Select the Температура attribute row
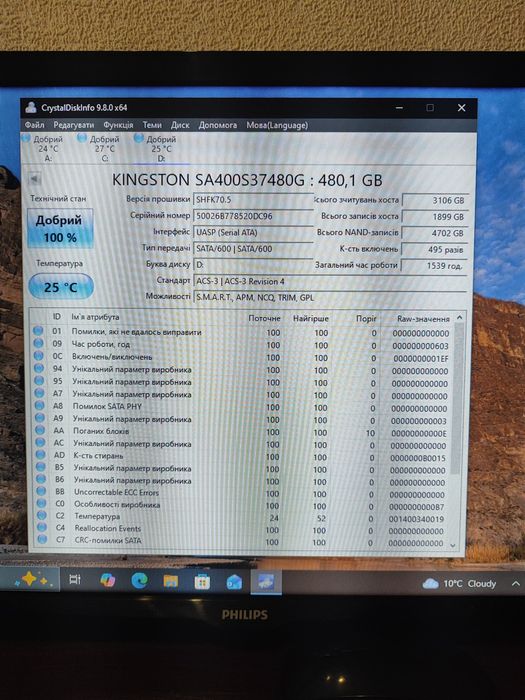Screen dimensions: 525x700 point(242,517)
